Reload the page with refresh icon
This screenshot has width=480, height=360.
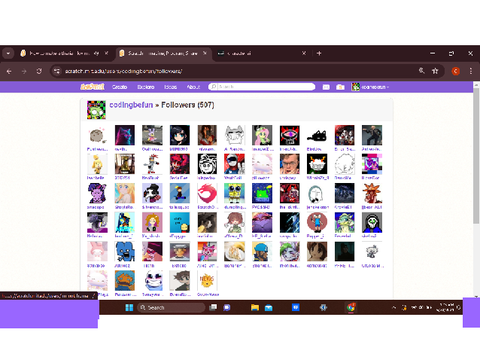pos(39,71)
